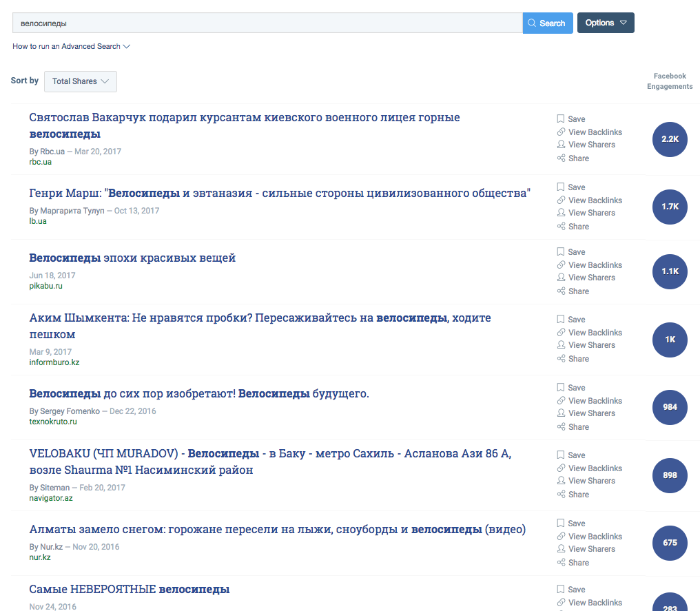Click Save bookmark icon for the informburo.kz article
Viewport: 700px width, 611px height.
pyautogui.click(x=561, y=319)
